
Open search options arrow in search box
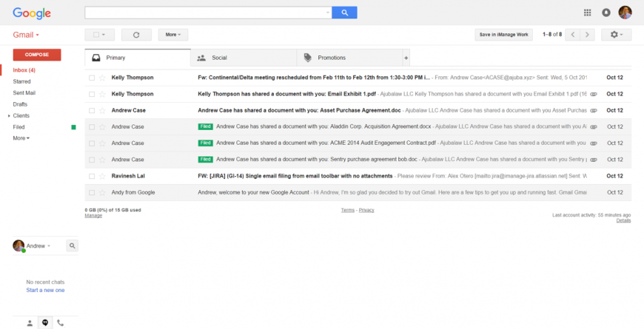(327, 13)
